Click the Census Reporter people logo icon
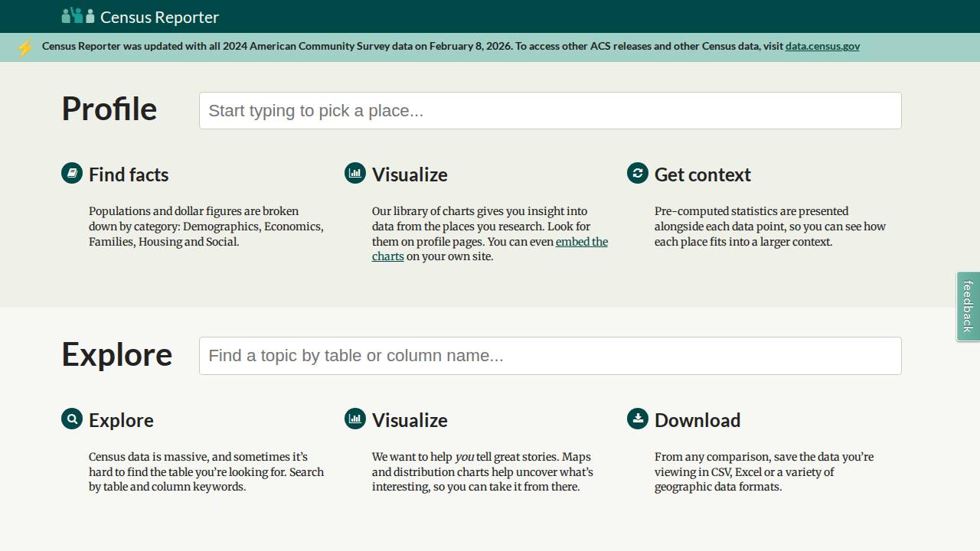This screenshot has height=551, width=980. pos(78,16)
